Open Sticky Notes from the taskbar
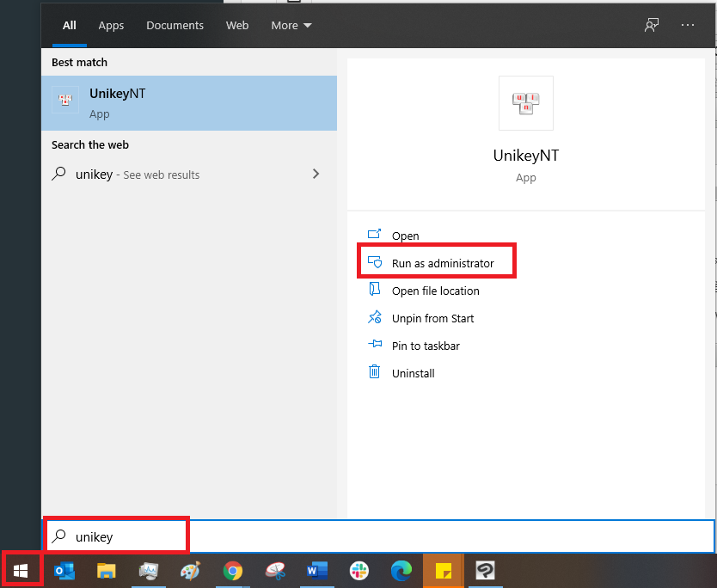Image resolution: width=717 pixels, height=588 pixels. point(443,571)
